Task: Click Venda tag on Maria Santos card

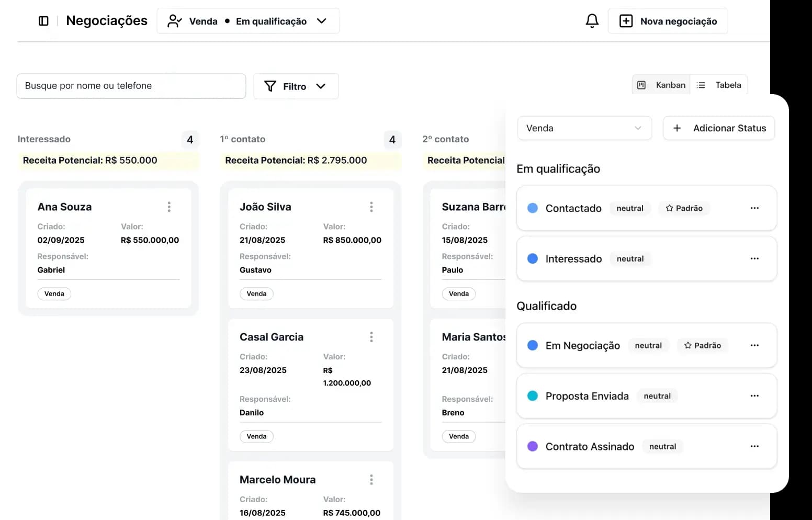Action: [459, 436]
